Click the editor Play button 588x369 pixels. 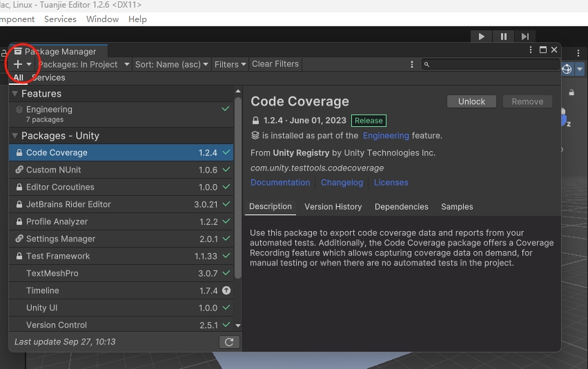[482, 37]
